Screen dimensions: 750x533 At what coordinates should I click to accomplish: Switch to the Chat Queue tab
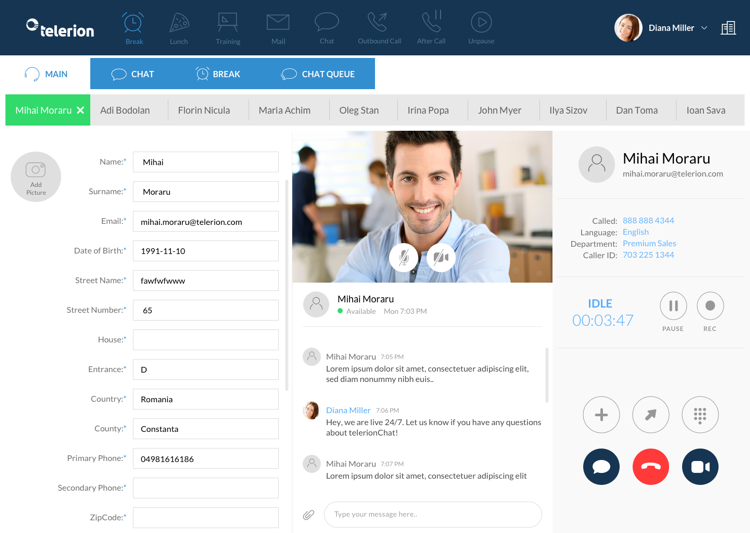318,74
